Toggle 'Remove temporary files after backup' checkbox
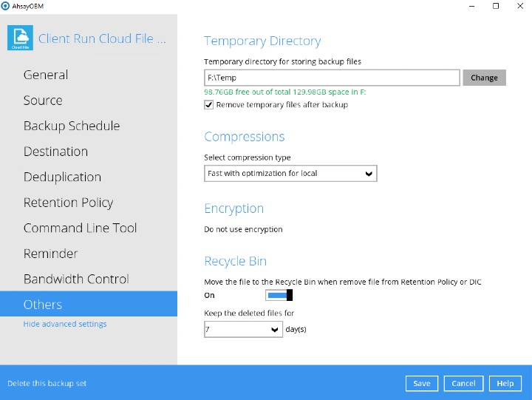Viewport: 532px width, 400px height. (209, 105)
